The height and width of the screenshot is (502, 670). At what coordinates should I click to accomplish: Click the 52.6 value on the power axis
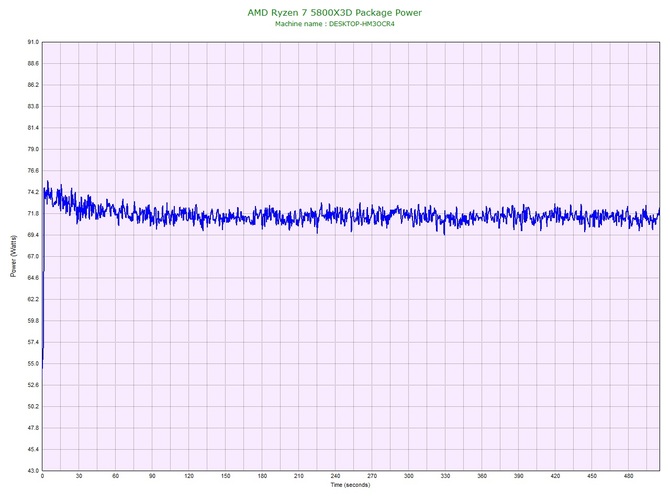33,385
